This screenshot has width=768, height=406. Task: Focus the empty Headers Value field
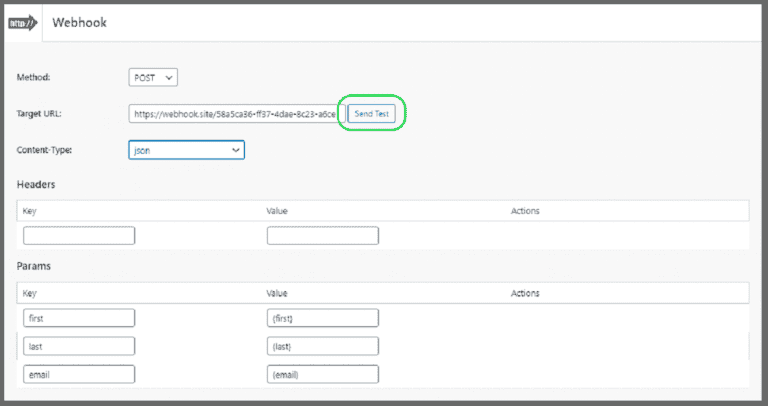(x=322, y=236)
